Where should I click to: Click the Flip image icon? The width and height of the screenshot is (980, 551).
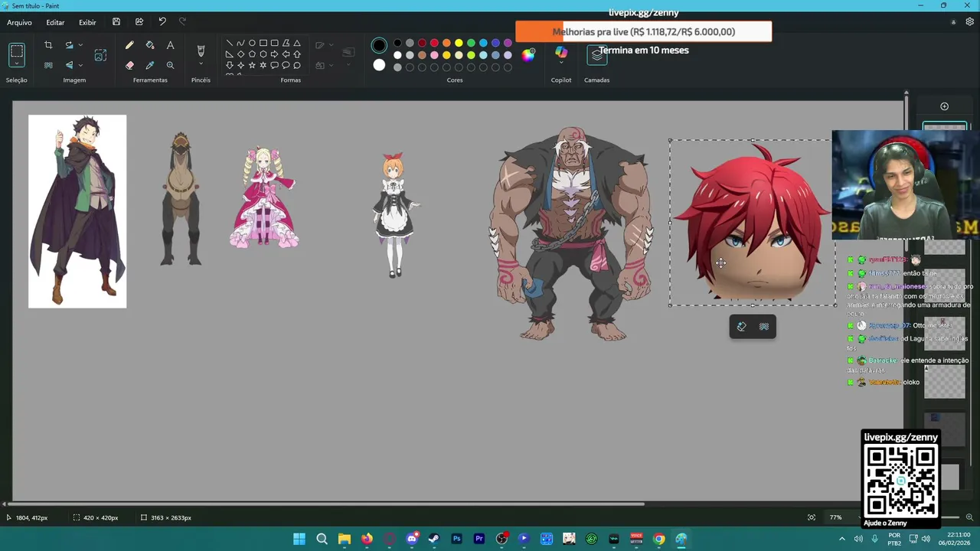(69, 65)
